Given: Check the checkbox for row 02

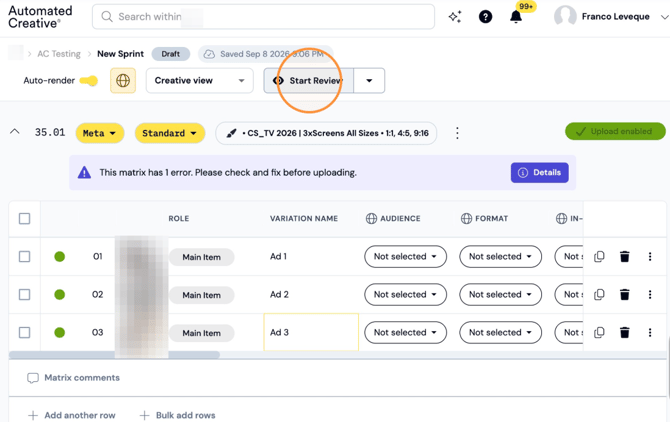Looking at the screenshot, I should (24, 294).
